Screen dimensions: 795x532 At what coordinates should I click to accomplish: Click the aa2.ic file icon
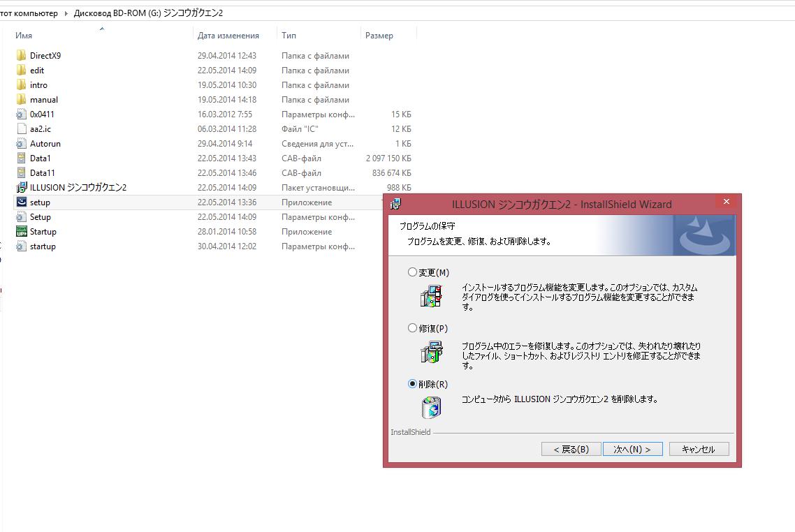tap(21, 128)
